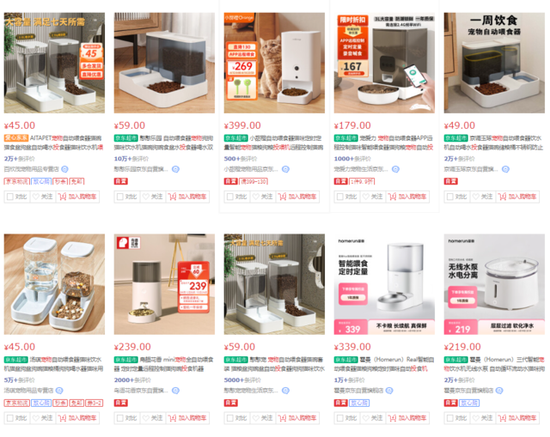
Task: Follow the ¥179.00 APP-controlled feeder with the heart
Action: point(372,197)
